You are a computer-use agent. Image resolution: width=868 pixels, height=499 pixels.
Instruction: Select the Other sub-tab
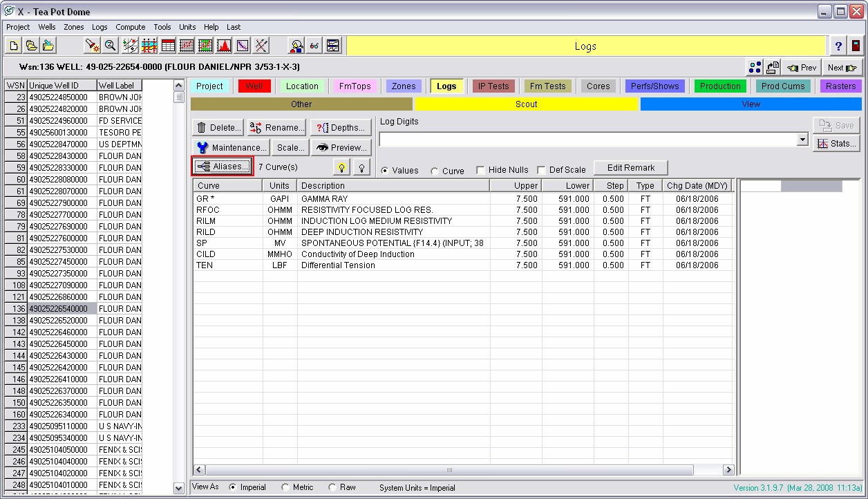(301, 104)
